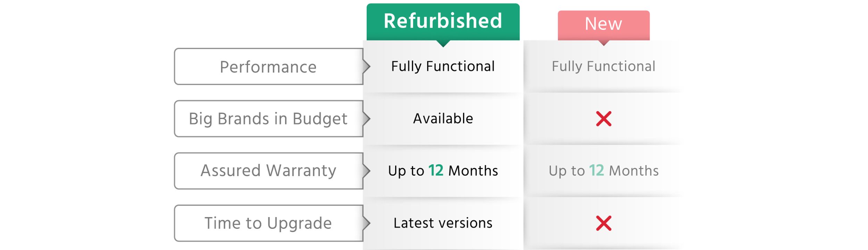Click the Performance label box
Screen dimensions: 868x250
[x=269, y=66]
